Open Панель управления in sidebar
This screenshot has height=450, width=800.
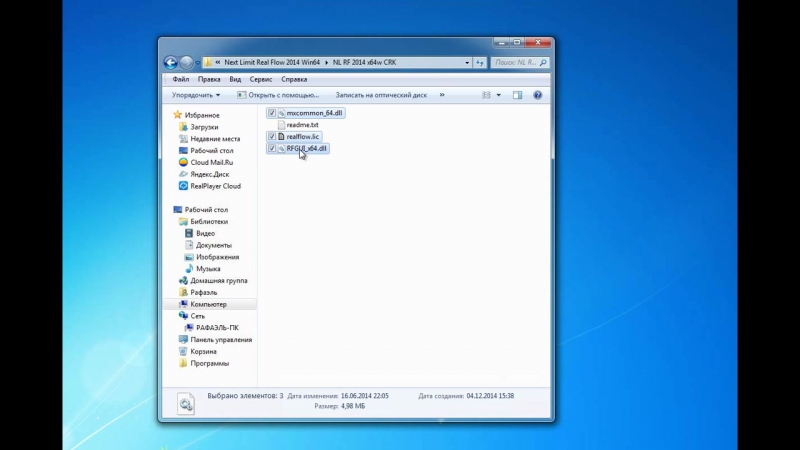[x=221, y=339]
